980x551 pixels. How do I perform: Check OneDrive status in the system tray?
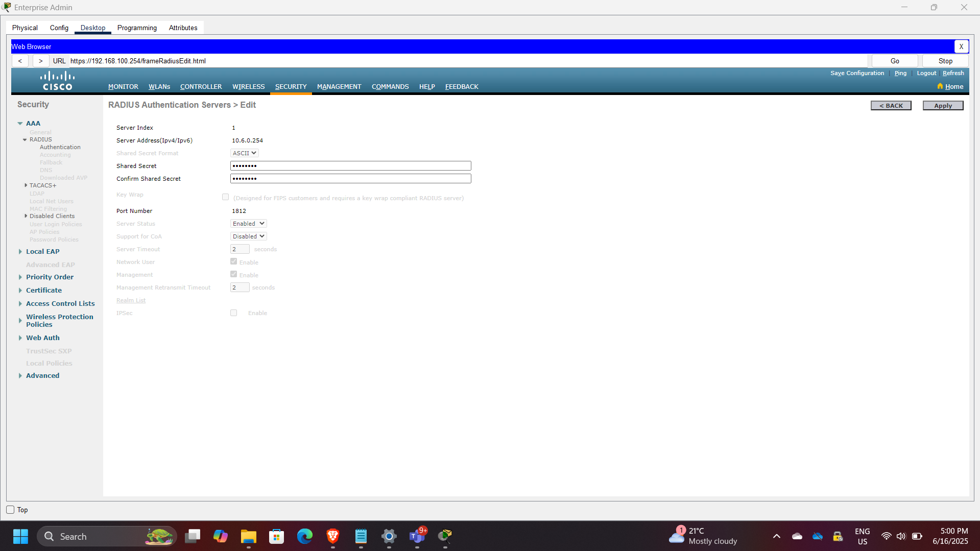(x=817, y=536)
